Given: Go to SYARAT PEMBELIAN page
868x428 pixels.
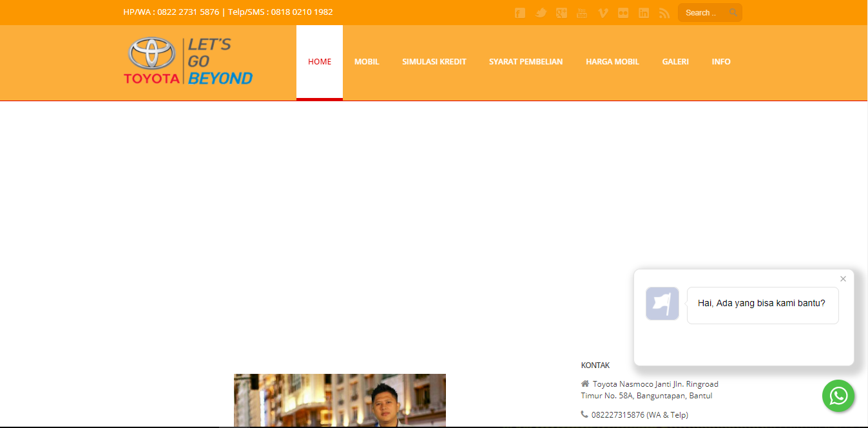Looking at the screenshot, I should point(526,62).
